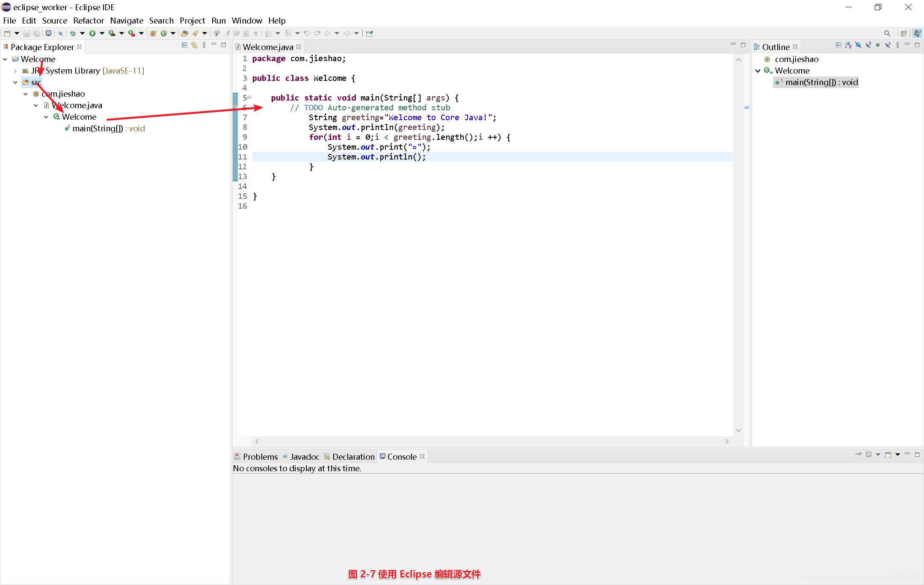924x585 pixels.
Task: Switch to the Declaration tab
Action: coord(349,457)
